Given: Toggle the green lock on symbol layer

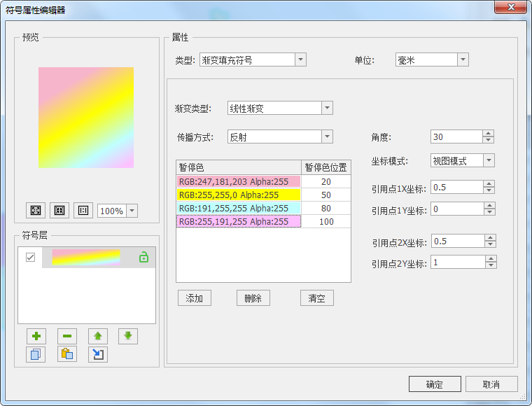Looking at the screenshot, I should [x=143, y=258].
